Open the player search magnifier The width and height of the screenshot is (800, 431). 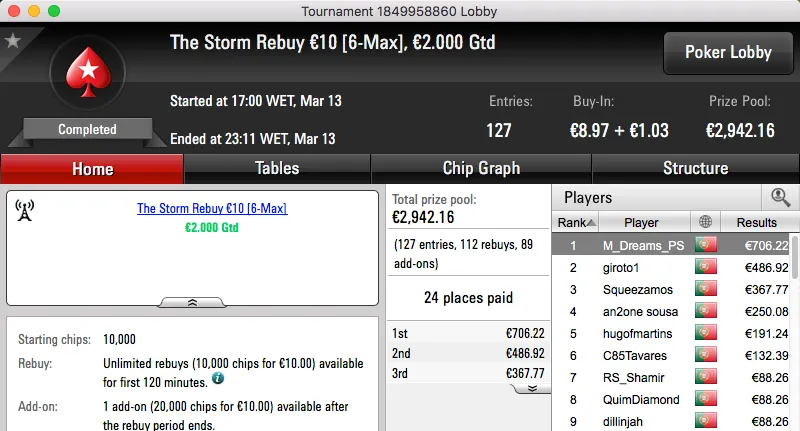point(779,197)
